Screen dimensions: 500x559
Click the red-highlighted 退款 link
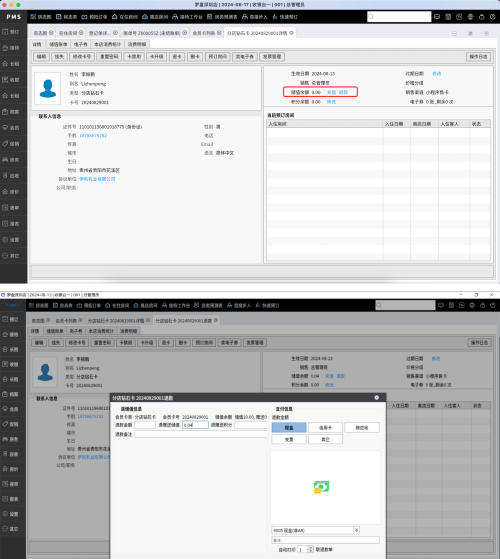pyautogui.click(x=343, y=92)
